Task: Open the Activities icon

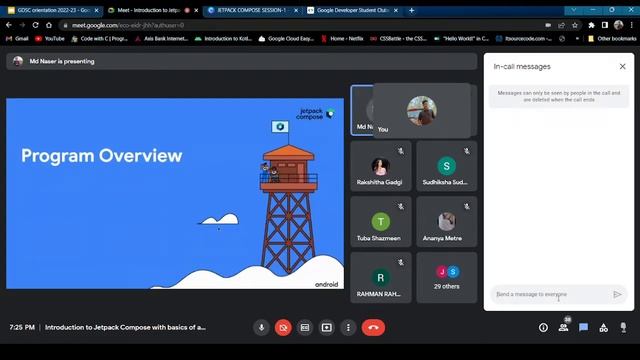Action: (x=604, y=327)
